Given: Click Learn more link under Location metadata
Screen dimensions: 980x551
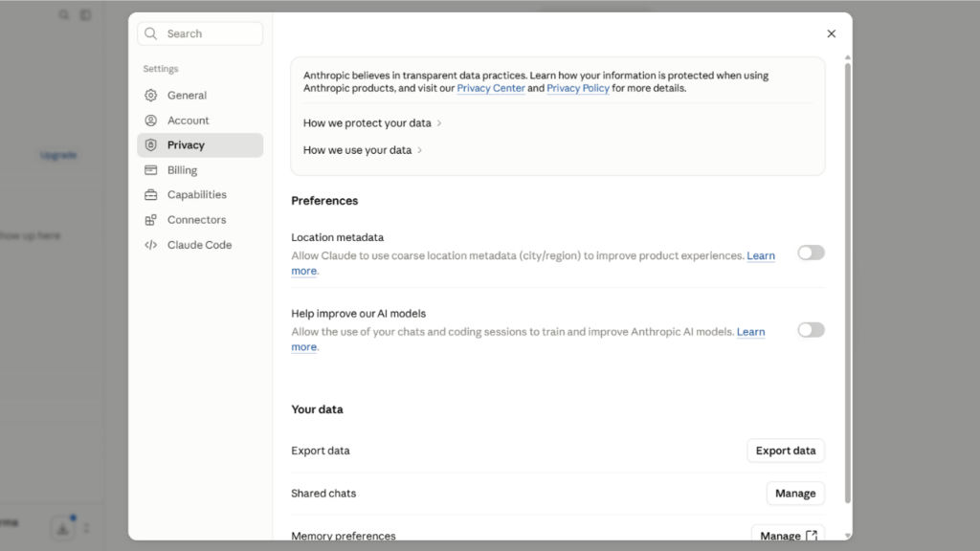Looking at the screenshot, I should pyautogui.click(x=761, y=255).
